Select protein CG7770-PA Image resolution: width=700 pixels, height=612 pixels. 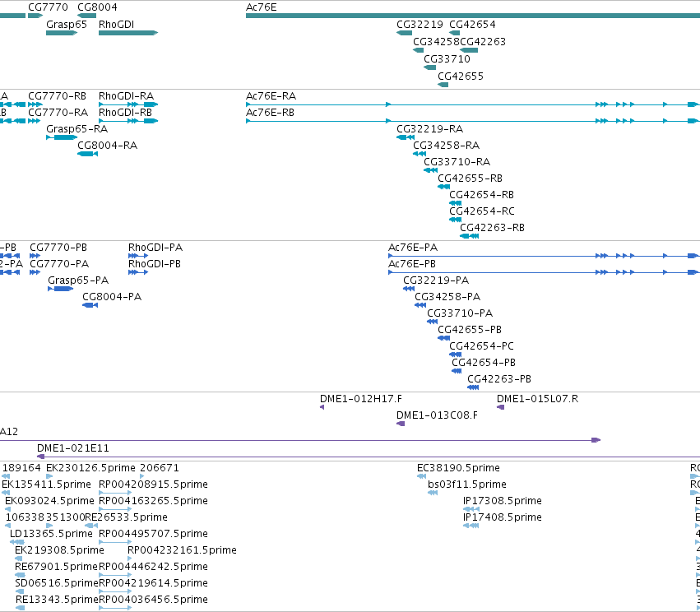pyautogui.click(x=59, y=263)
